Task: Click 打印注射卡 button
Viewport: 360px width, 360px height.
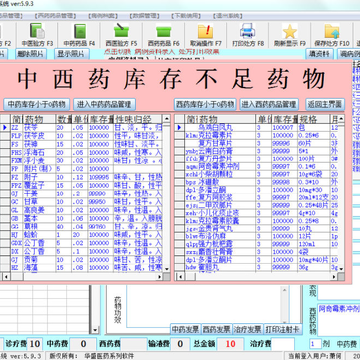Action: pyautogui.click(x=283, y=329)
